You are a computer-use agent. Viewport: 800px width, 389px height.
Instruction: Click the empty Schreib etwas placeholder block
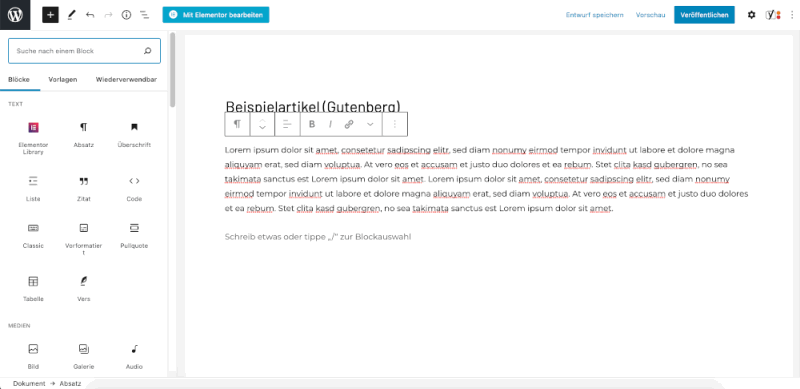click(x=318, y=237)
